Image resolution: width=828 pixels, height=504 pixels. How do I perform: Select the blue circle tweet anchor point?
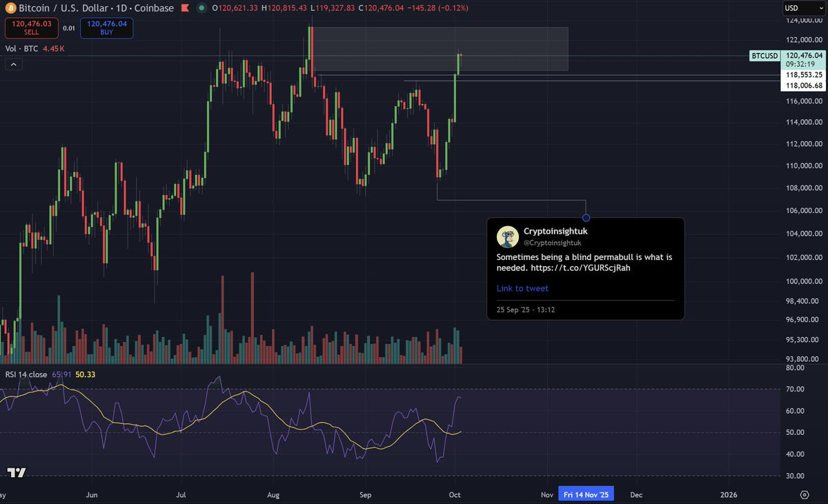(x=586, y=218)
